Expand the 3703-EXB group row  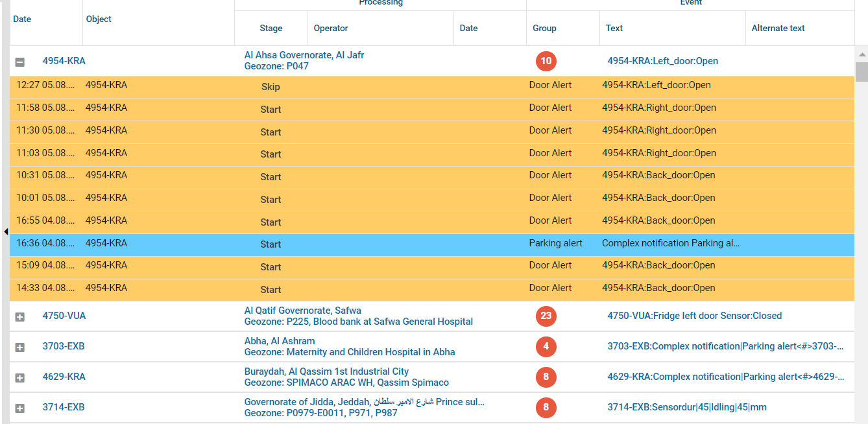[19, 347]
